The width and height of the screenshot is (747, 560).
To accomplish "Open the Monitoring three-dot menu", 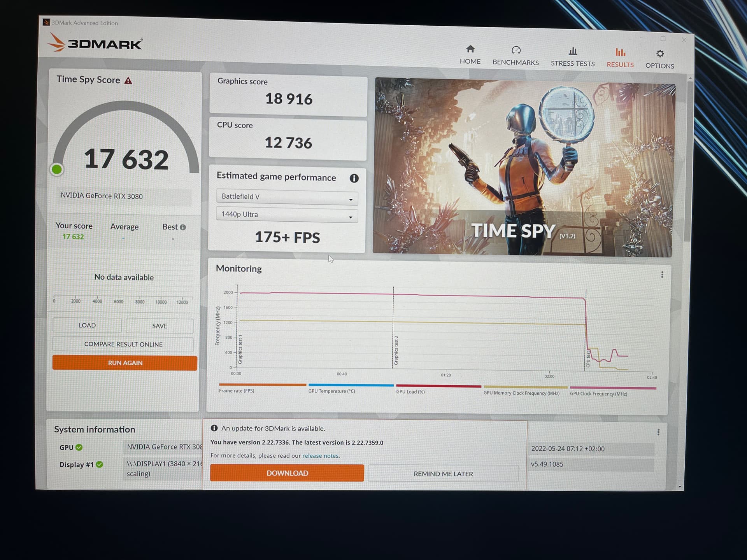I will click(662, 275).
